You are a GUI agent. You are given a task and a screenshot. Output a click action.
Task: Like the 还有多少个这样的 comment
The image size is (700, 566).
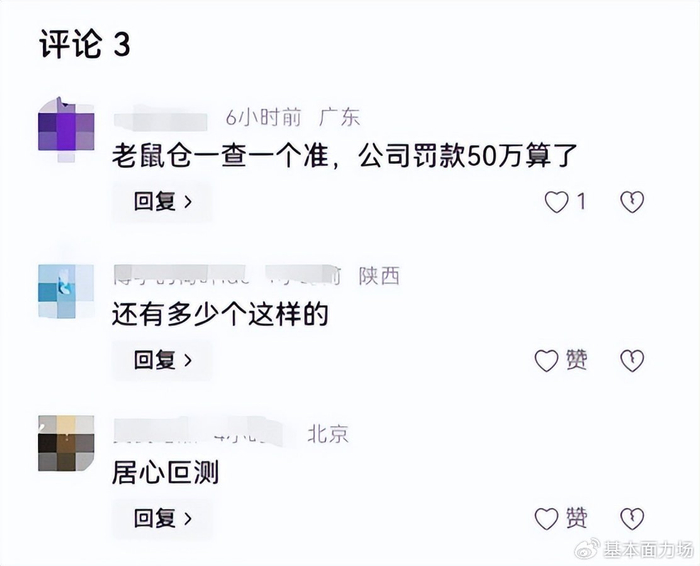coord(547,360)
